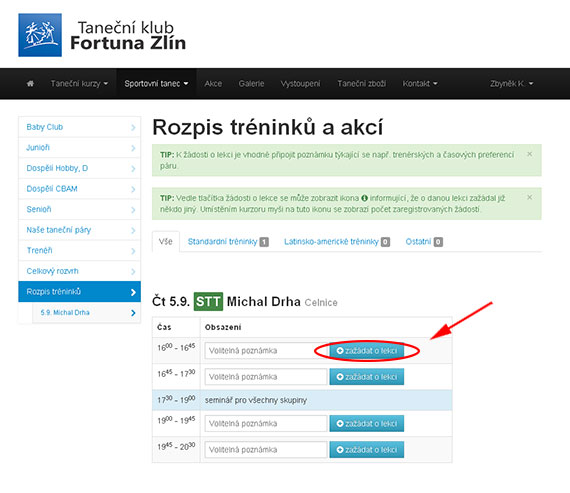Open Celkový rozvrh in sidebar
The width and height of the screenshot is (570, 493).
(x=79, y=271)
